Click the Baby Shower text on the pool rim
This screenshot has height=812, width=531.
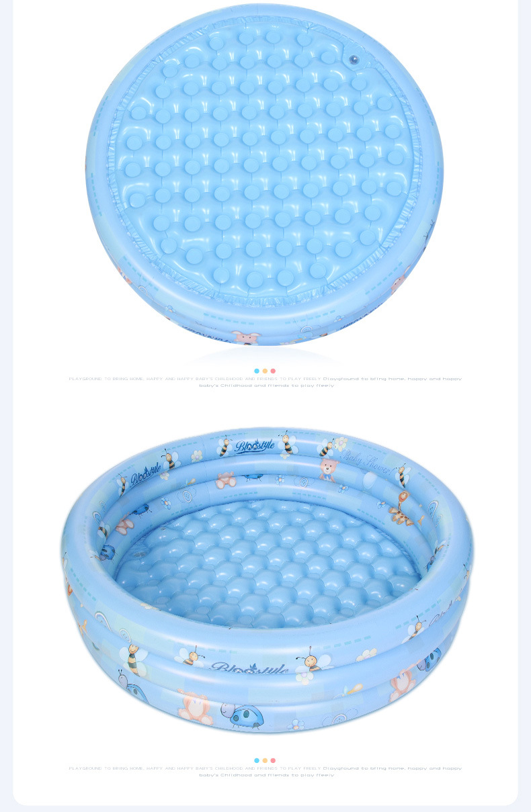(366, 463)
